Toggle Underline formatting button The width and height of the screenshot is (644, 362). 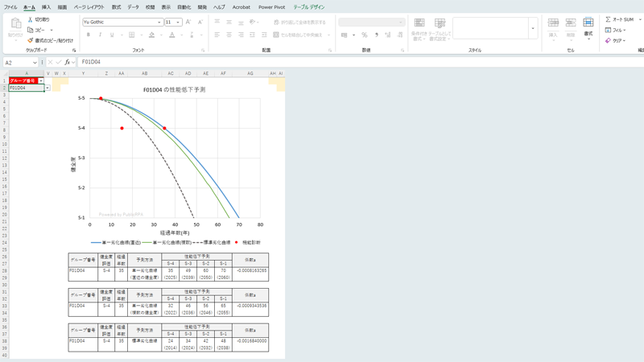[111, 35]
